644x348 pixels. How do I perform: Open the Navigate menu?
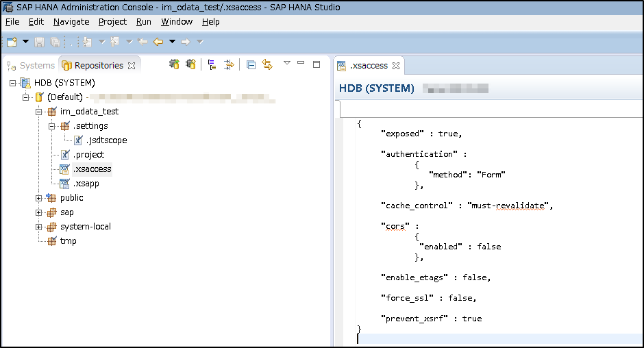(x=71, y=22)
